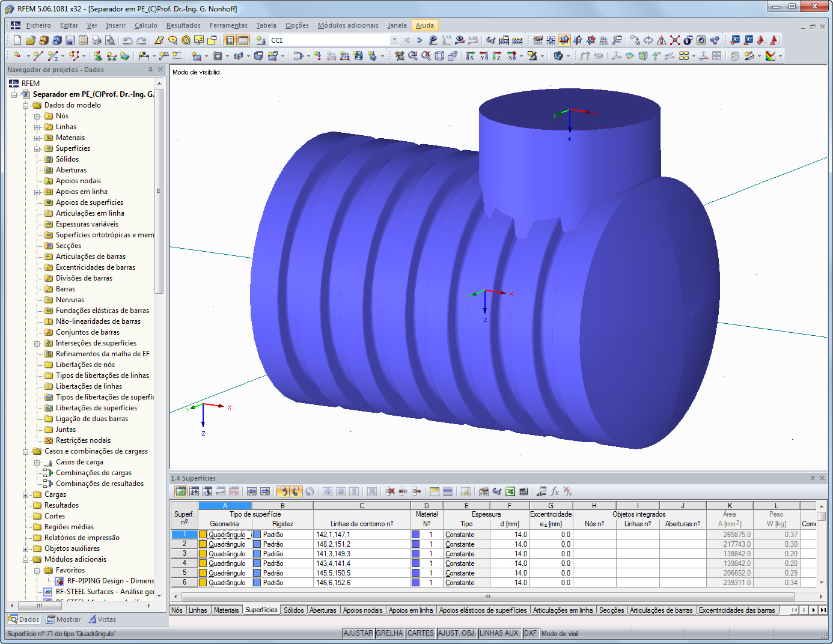Open a file using the folder icon
This screenshot has height=644, width=833.
coord(30,40)
